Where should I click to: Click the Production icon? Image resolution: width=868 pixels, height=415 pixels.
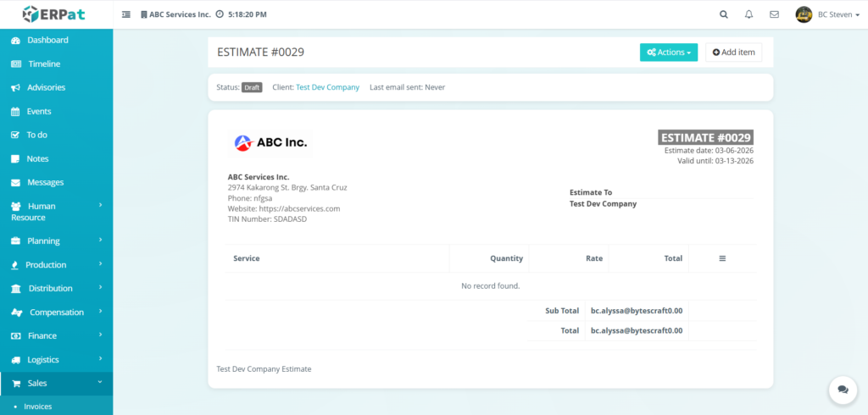(15, 265)
